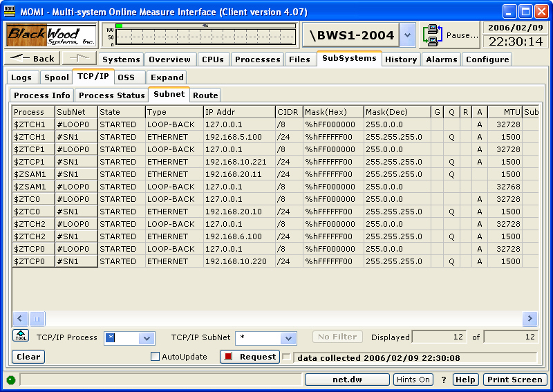This screenshot has height=392, width=553.
Task: Click the forward navigation arrow button
Action: (79, 58)
